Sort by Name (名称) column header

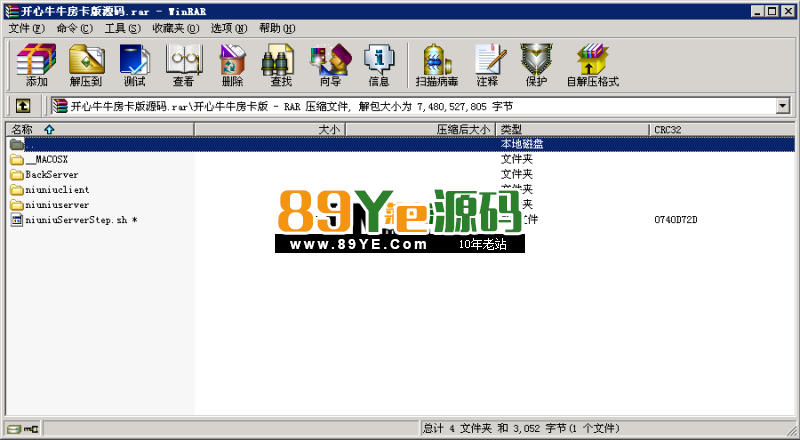pyautogui.click(x=100, y=130)
